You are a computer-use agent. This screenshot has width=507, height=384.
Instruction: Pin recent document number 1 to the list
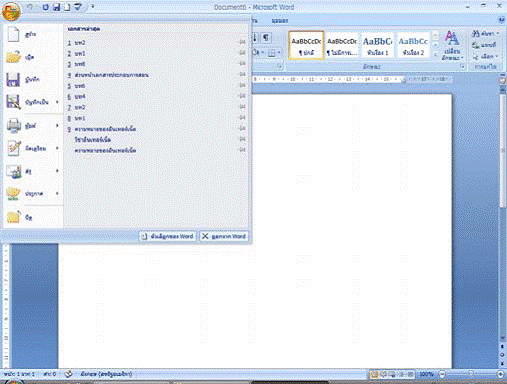[x=243, y=42]
